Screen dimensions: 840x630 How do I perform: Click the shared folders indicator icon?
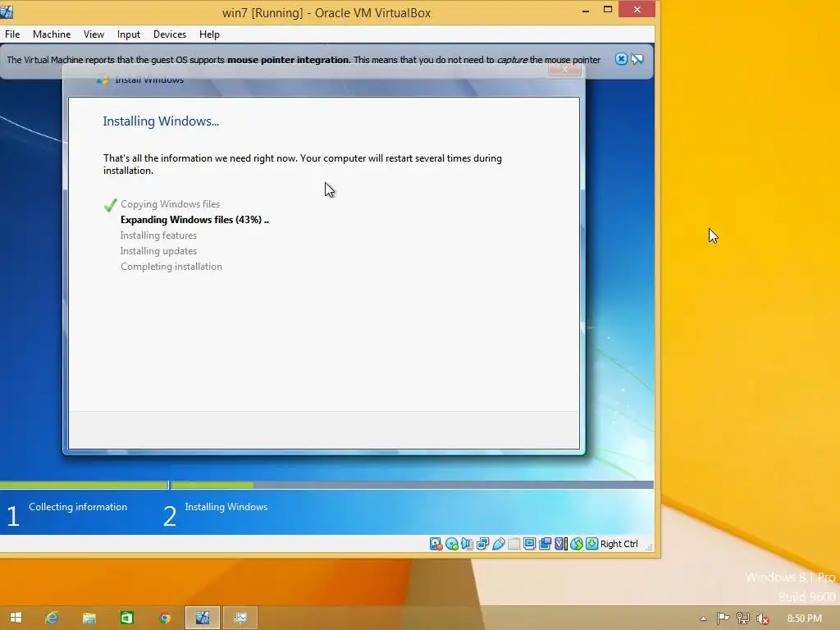click(514, 544)
